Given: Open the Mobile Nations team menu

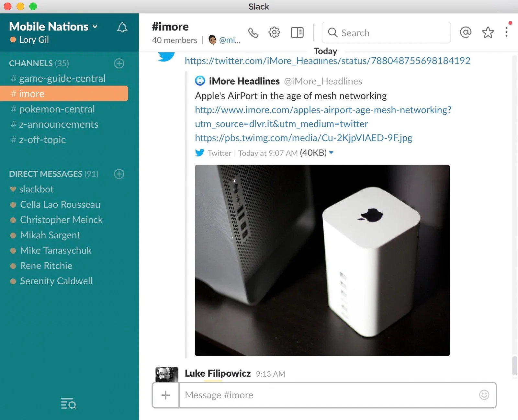Looking at the screenshot, I should click(x=53, y=27).
